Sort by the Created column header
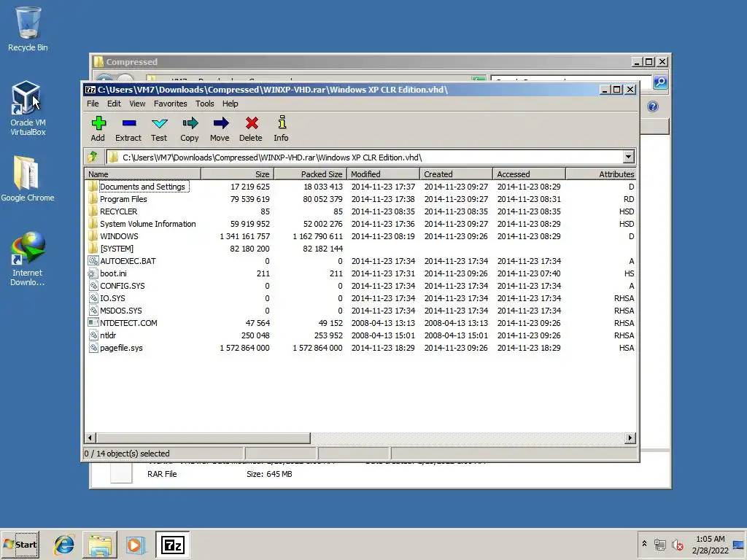 [x=457, y=174]
